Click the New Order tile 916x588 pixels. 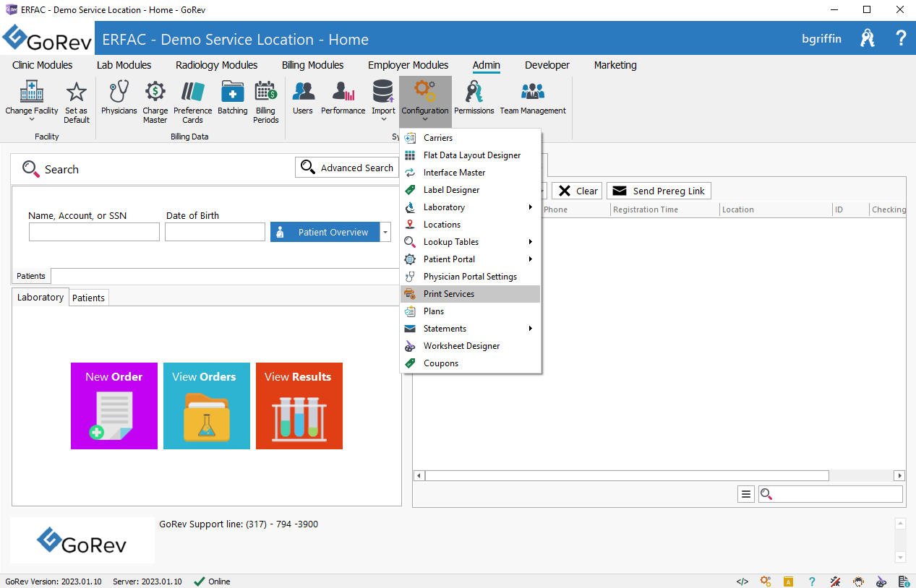point(114,406)
